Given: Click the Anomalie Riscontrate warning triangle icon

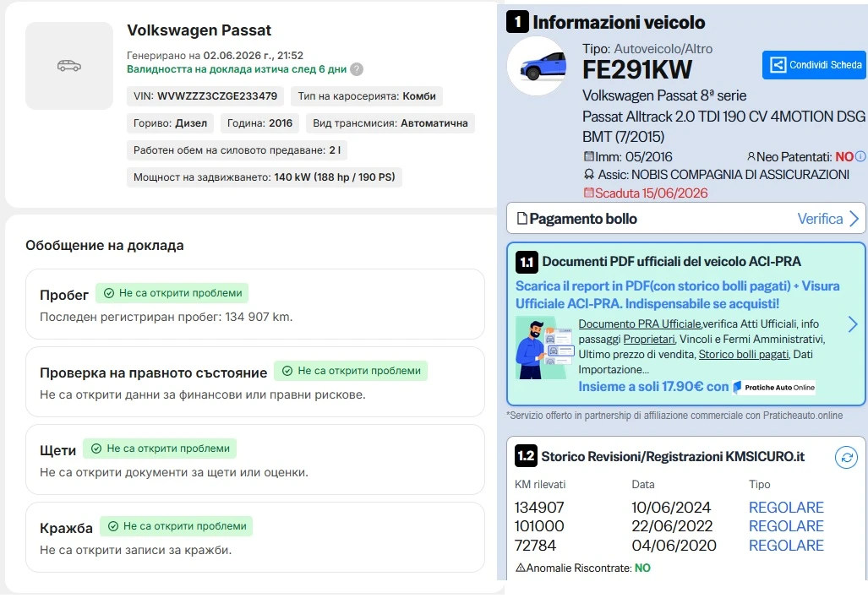Looking at the screenshot, I should [521, 568].
